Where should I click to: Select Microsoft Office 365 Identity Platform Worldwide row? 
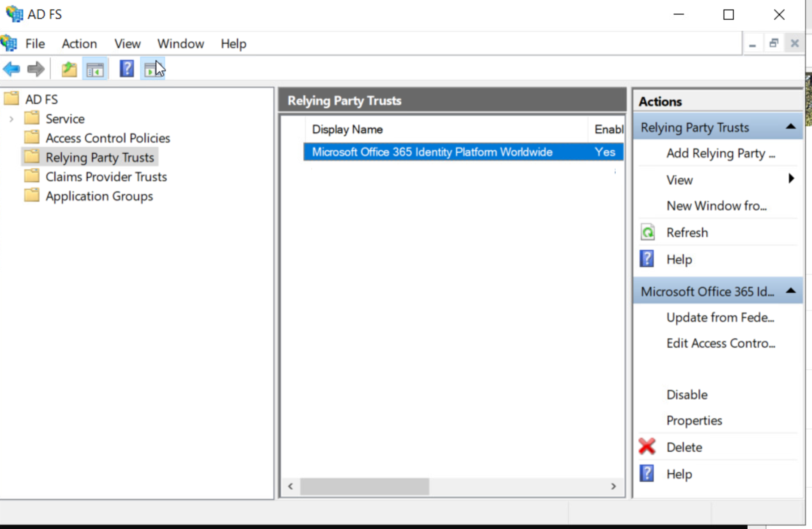pyautogui.click(x=463, y=152)
